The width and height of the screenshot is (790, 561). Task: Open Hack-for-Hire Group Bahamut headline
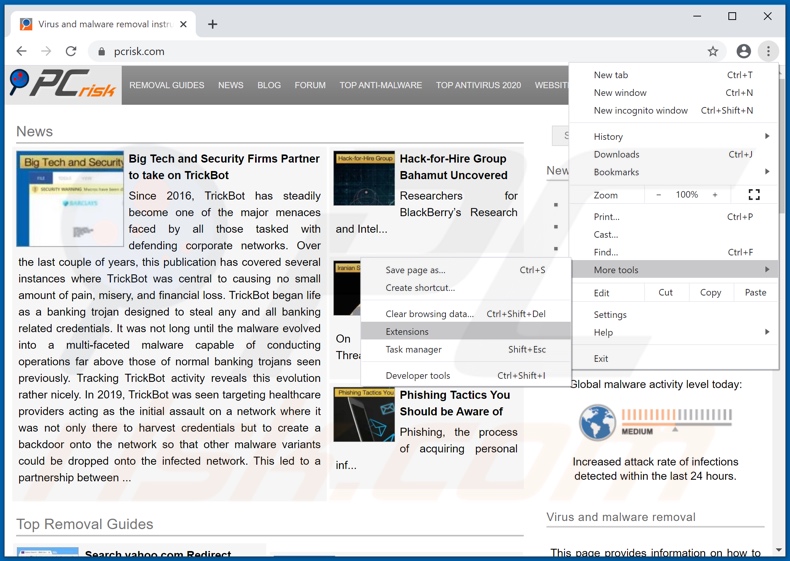tap(453, 167)
